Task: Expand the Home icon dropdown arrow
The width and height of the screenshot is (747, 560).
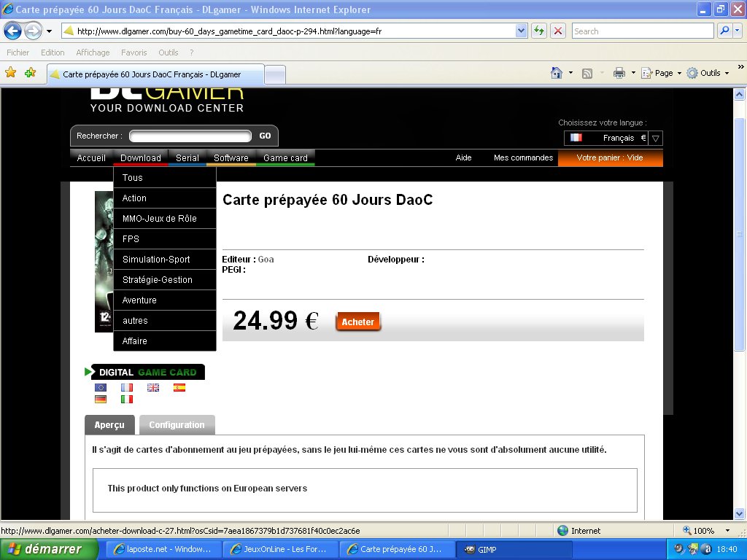Action: [570, 73]
